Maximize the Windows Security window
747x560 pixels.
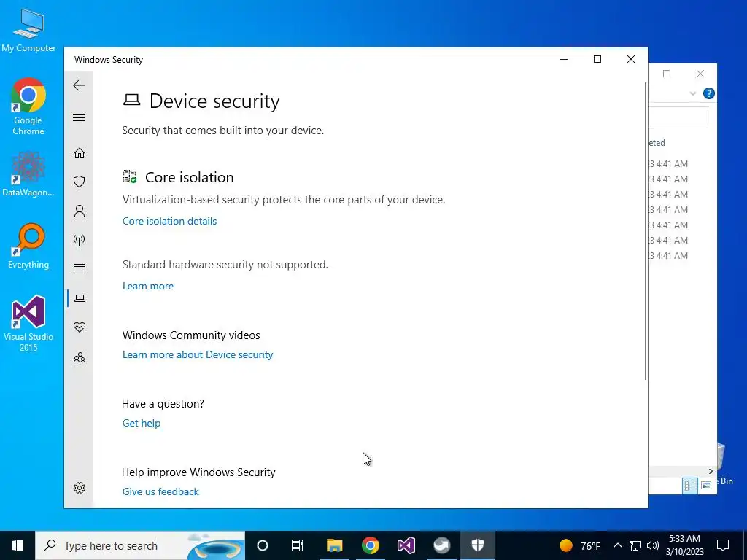(597, 60)
